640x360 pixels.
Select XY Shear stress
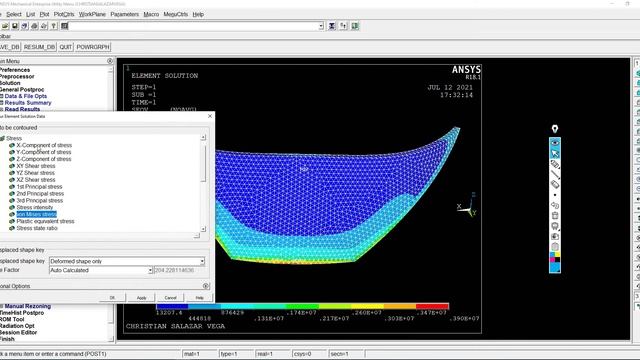[x=36, y=166]
